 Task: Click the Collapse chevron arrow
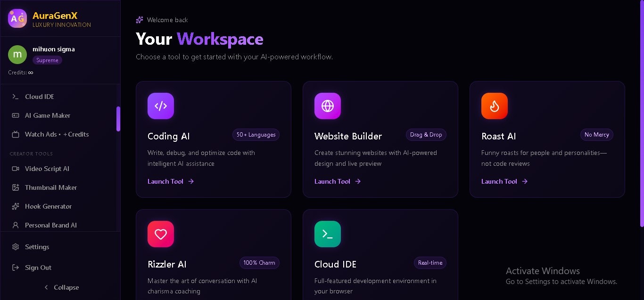(x=46, y=287)
